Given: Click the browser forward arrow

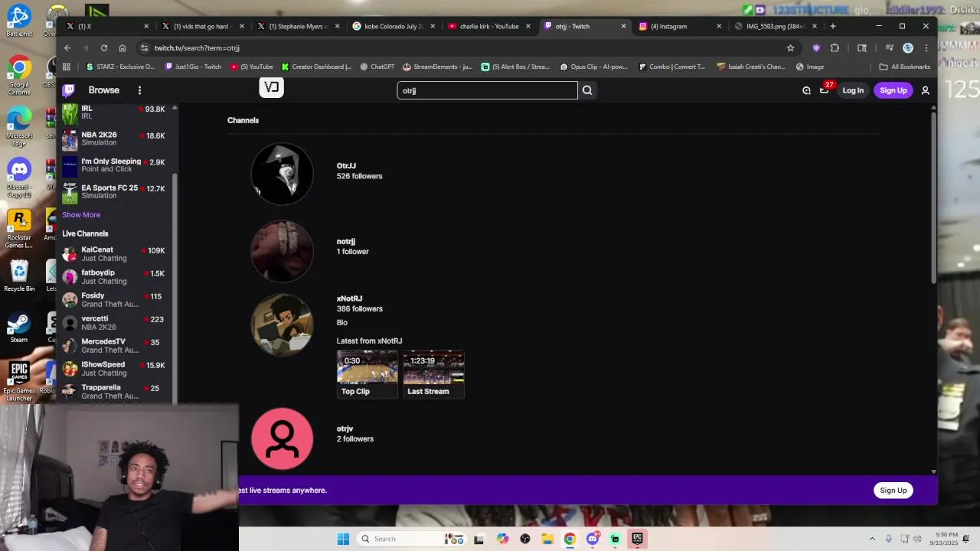Looking at the screenshot, I should point(86,47).
